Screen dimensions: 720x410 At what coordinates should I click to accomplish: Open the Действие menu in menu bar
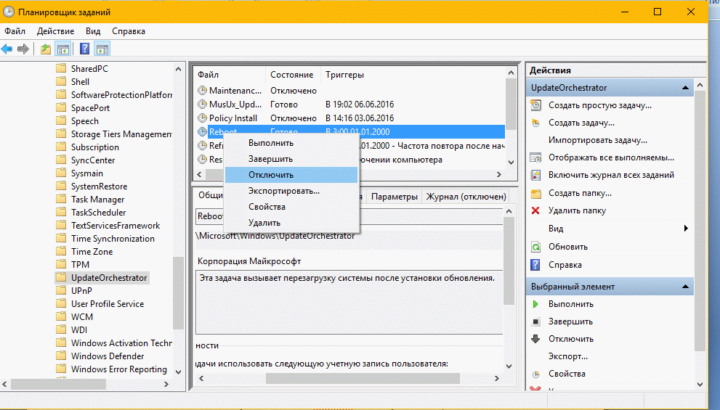coord(55,31)
